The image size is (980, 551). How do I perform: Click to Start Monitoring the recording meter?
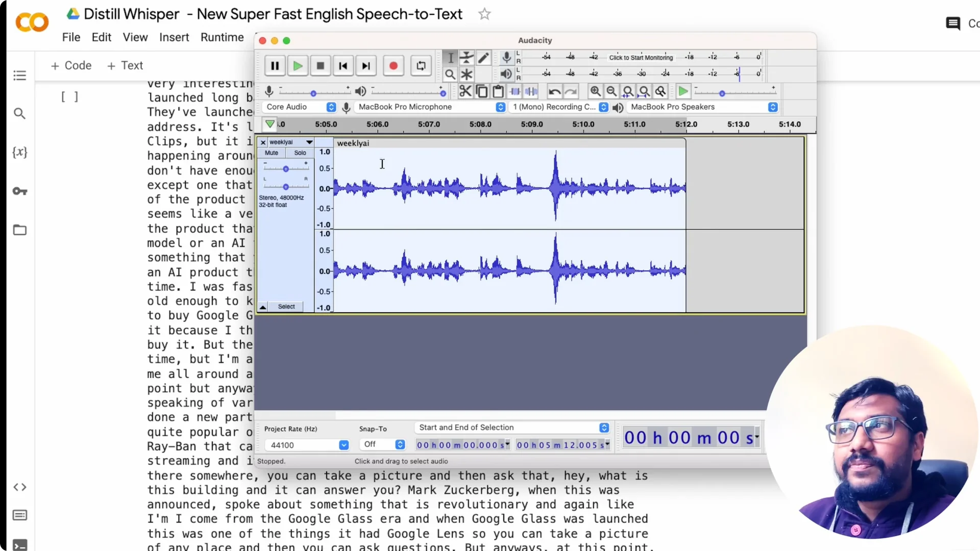[x=641, y=57]
